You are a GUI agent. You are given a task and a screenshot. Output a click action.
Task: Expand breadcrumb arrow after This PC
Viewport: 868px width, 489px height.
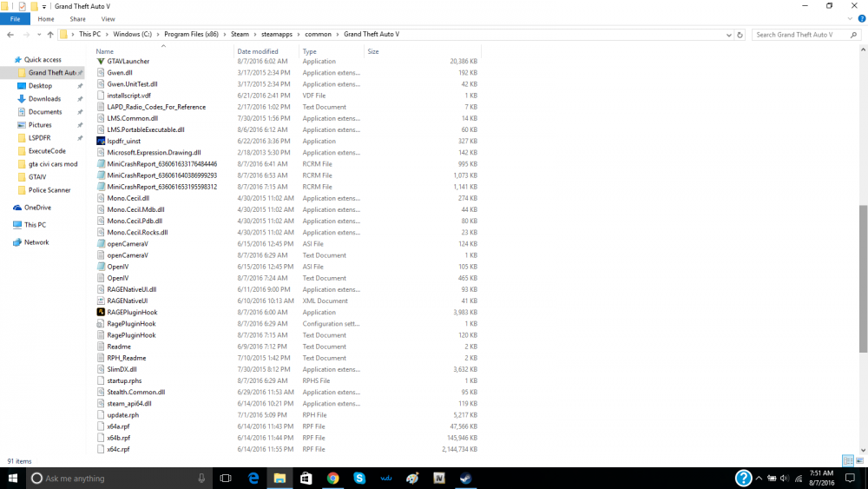click(107, 35)
